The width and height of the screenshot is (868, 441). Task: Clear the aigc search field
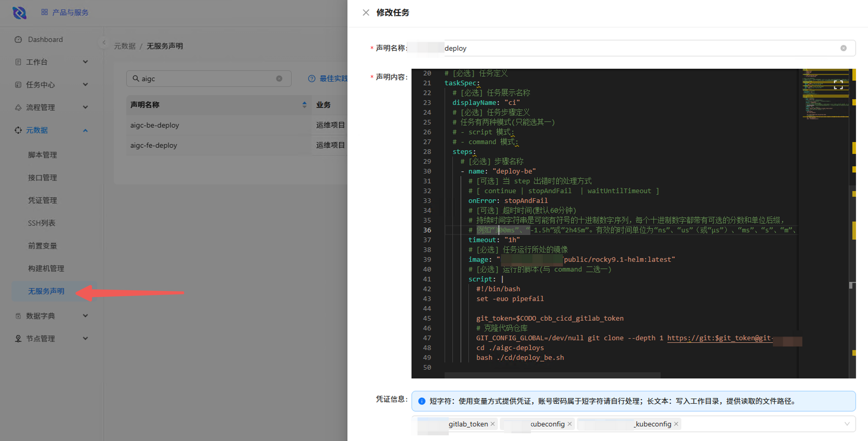pos(279,78)
